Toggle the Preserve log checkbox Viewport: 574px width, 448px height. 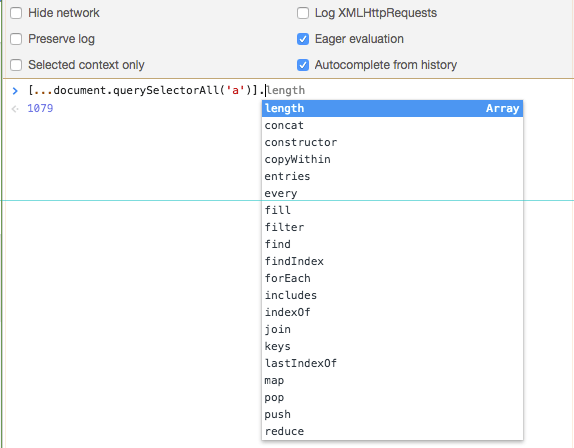tap(16, 39)
